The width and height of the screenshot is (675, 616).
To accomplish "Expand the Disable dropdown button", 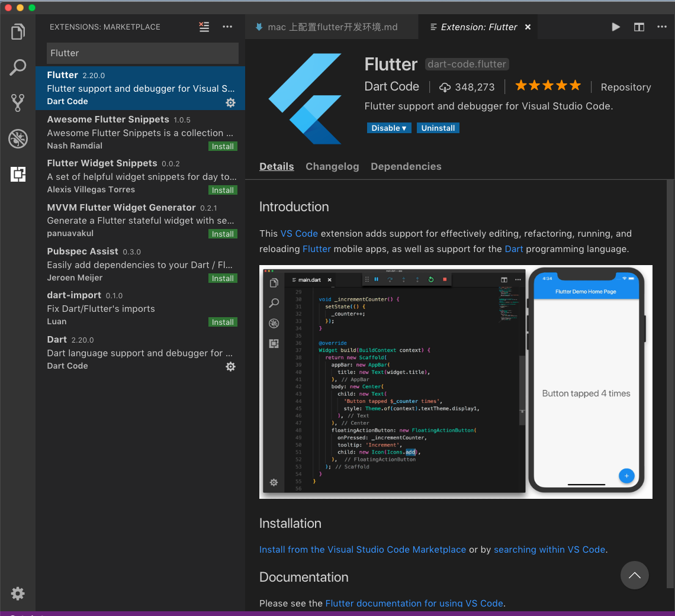I will click(388, 128).
